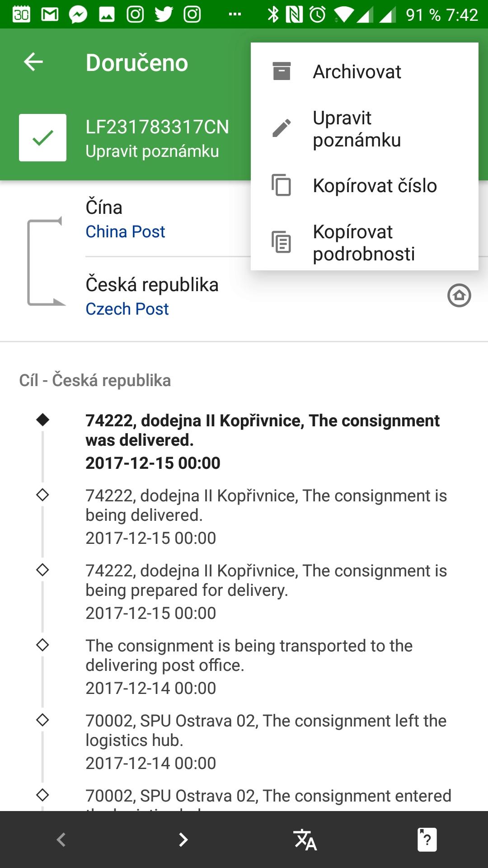The image size is (488, 868).
Task: Open the Czech Post link
Action: coord(127,309)
